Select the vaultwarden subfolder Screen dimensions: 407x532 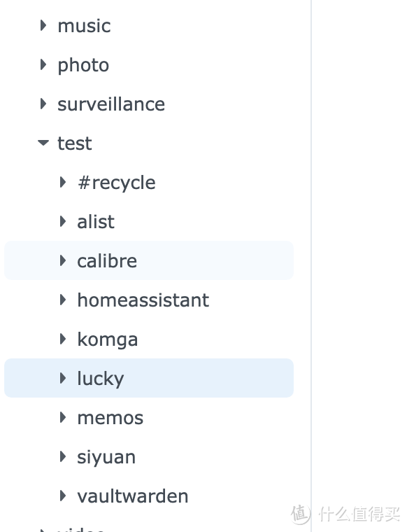132,496
